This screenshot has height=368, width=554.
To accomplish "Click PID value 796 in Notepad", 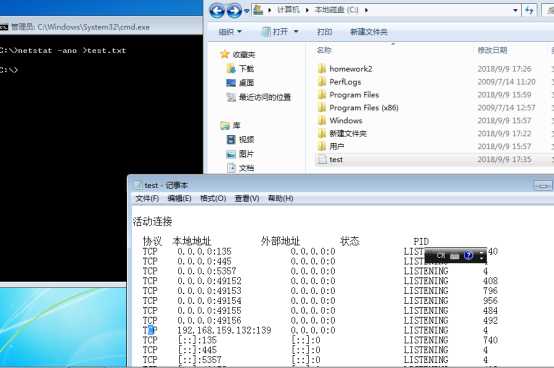I will (490, 291).
